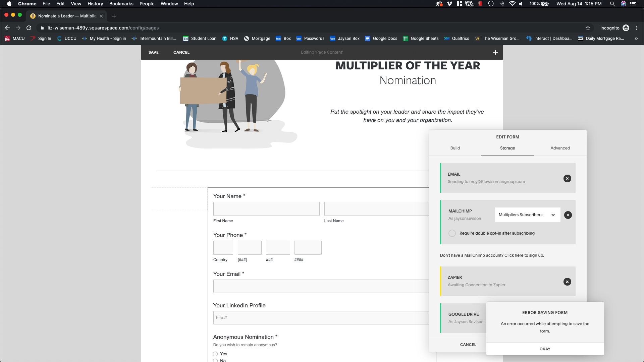Open MACU bookmark
The width and height of the screenshot is (644, 362).
point(15,39)
